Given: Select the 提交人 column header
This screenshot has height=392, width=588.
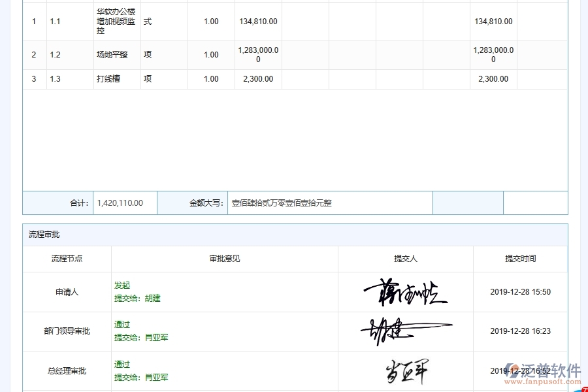Looking at the screenshot, I should [x=406, y=259].
